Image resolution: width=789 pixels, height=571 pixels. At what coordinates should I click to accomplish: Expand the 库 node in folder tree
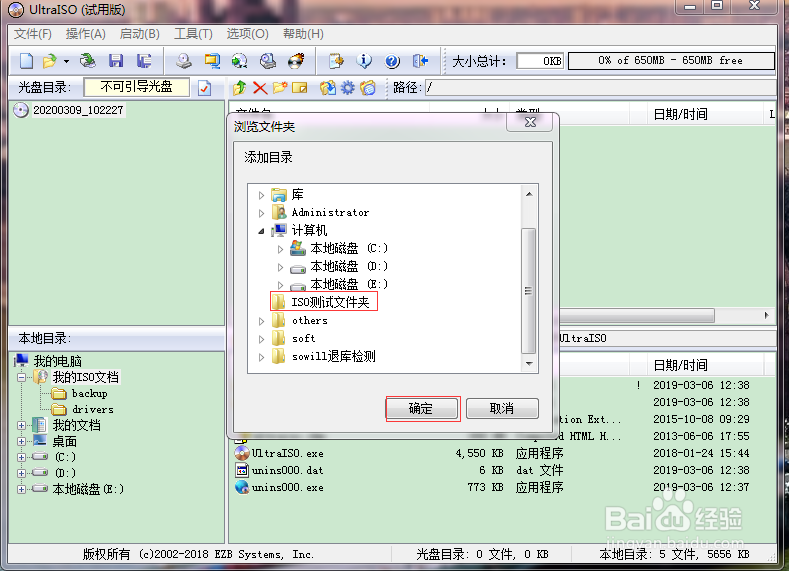point(261,195)
